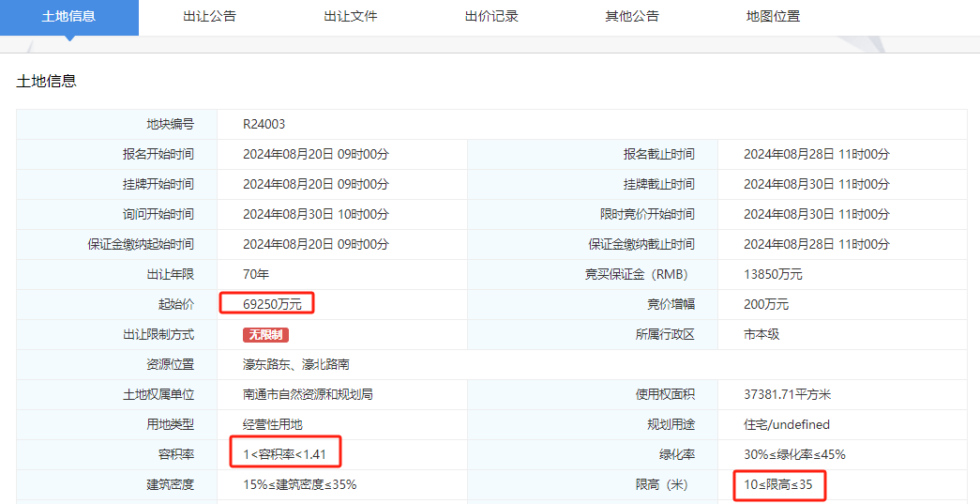Click planned use 住宅/undefined
The image size is (980, 504).
click(x=787, y=424)
